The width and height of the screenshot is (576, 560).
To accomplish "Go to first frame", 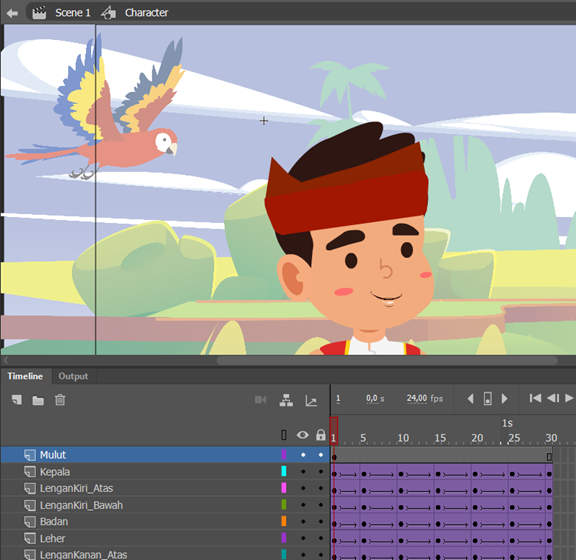I will click(x=535, y=398).
